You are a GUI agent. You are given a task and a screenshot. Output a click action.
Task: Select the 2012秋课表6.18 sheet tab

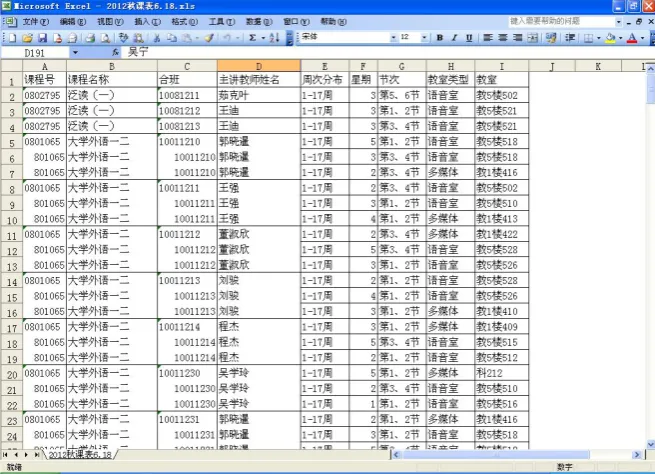pyautogui.click(x=80, y=454)
